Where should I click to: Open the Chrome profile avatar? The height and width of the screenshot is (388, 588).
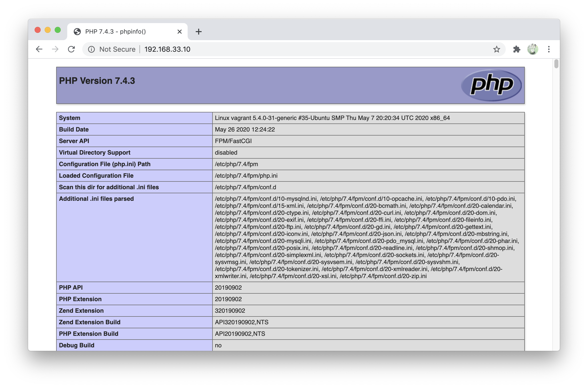[533, 49]
